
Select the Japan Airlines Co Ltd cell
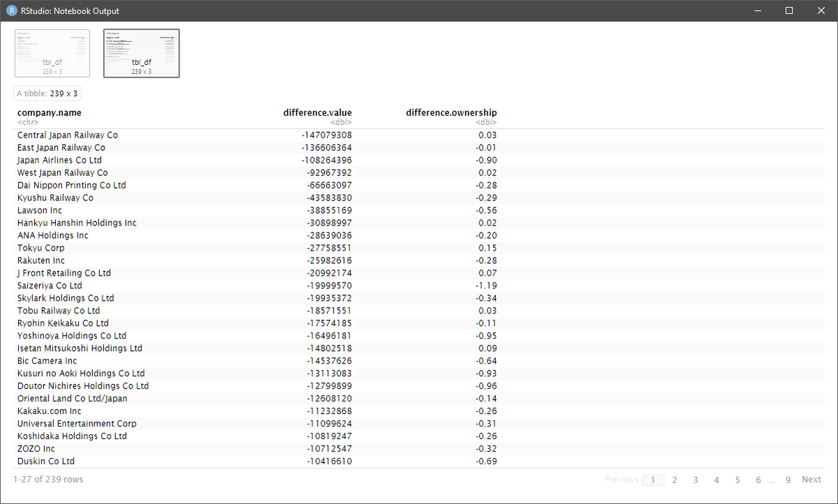point(59,160)
